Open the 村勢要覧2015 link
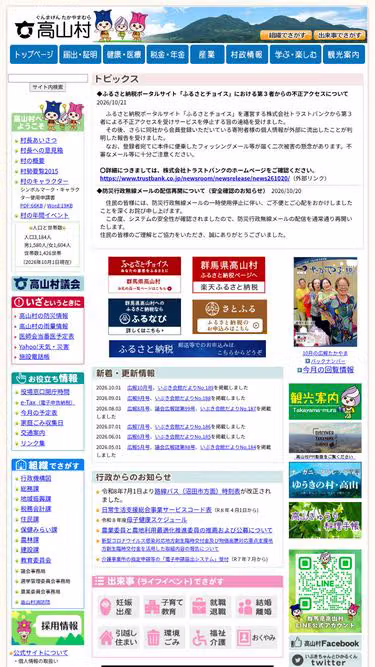Screen dimensions: 375x667 pyautogui.click(x=39, y=171)
